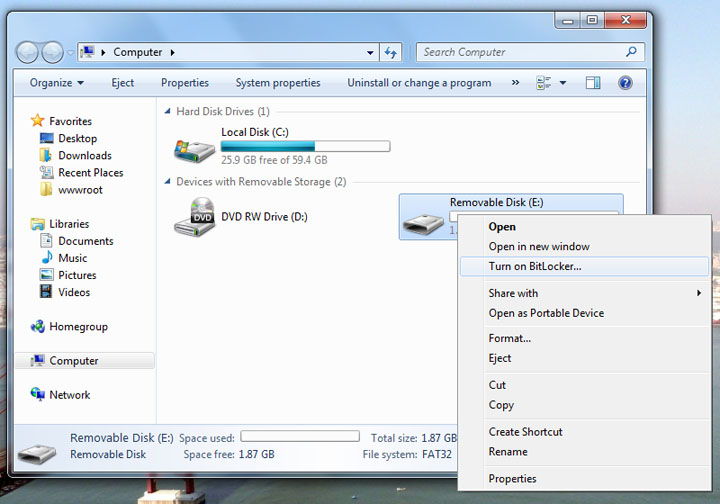Click the Recent Places icon

46,172
